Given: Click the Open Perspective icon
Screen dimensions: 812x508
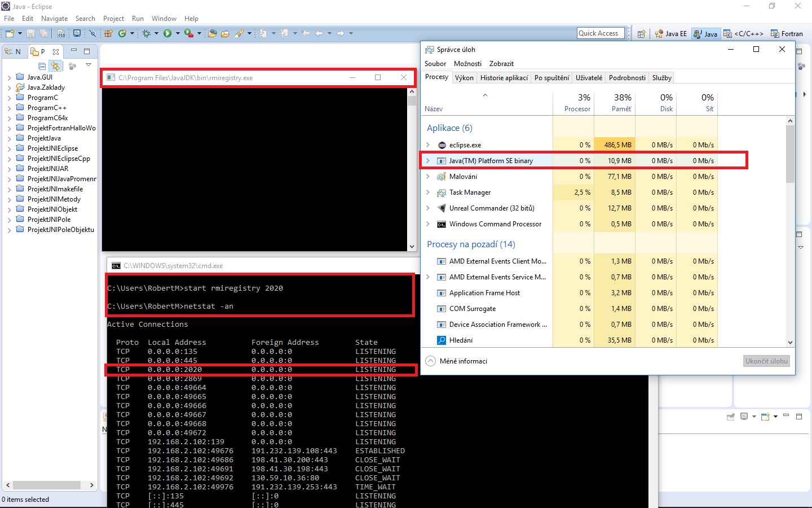Looking at the screenshot, I should coord(641,33).
